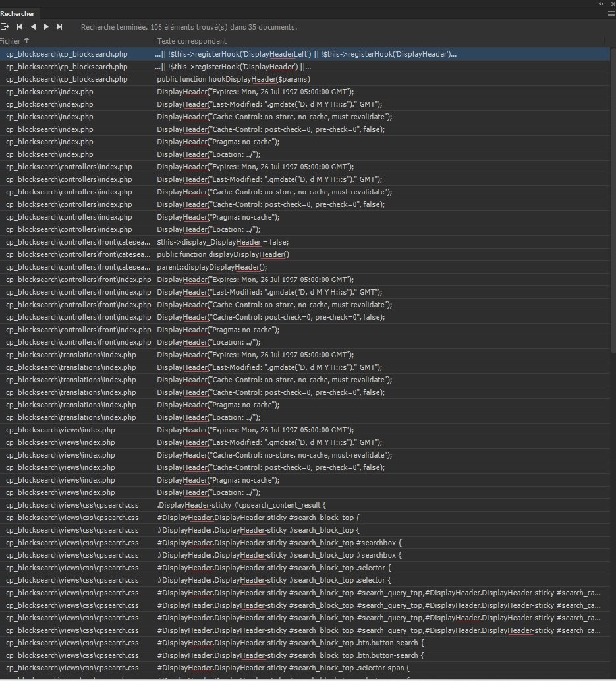The image size is (616, 681).
Task: Select the cp_blocksearch.php row ending "registerHook('DisplayHeader') ||..."
Action: point(305,67)
